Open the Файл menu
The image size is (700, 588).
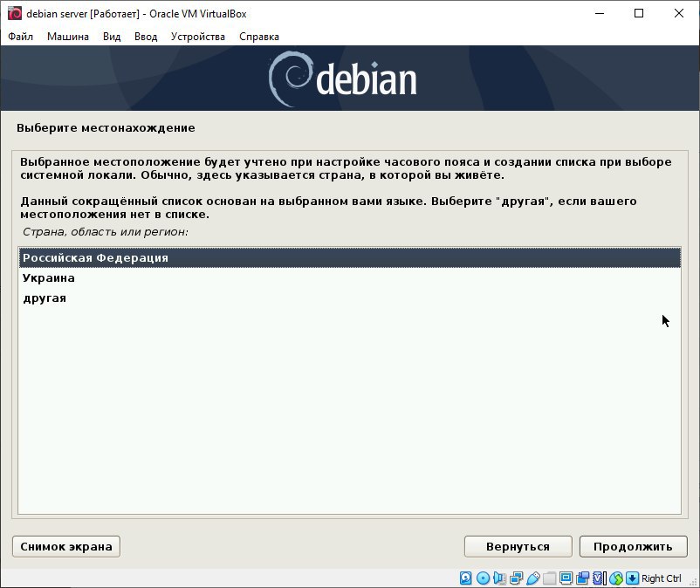coord(21,37)
